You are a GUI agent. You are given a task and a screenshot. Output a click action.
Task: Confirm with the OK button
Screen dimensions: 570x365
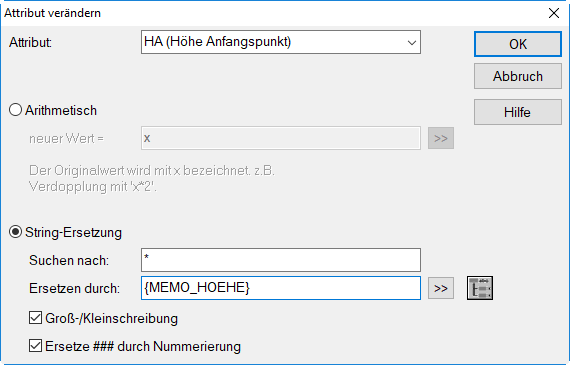518,44
